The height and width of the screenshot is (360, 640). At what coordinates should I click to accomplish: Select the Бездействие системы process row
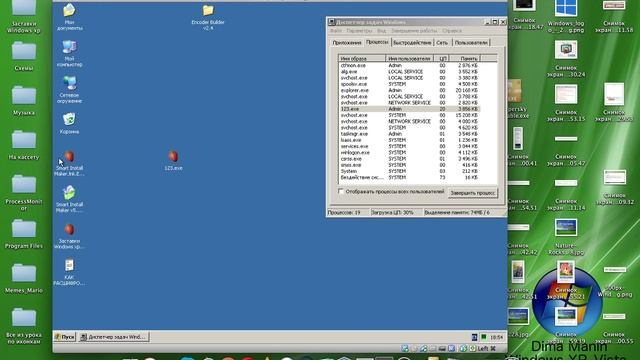(x=409, y=178)
